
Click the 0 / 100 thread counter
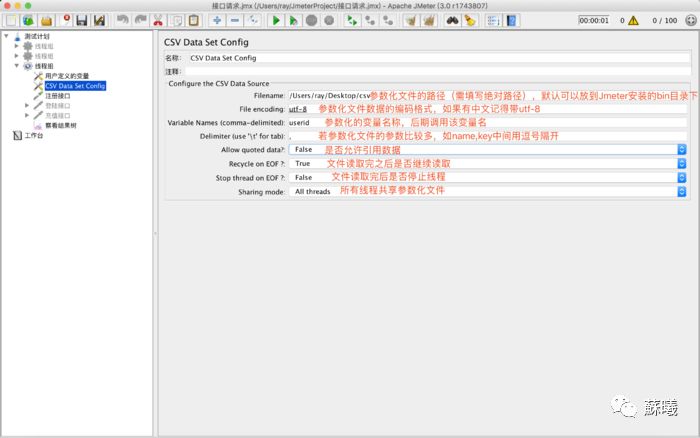click(664, 21)
